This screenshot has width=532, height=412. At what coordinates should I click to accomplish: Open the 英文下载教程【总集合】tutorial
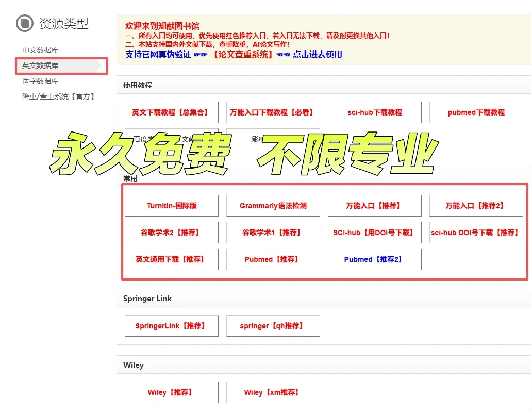pyautogui.click(x=171, y=112)
